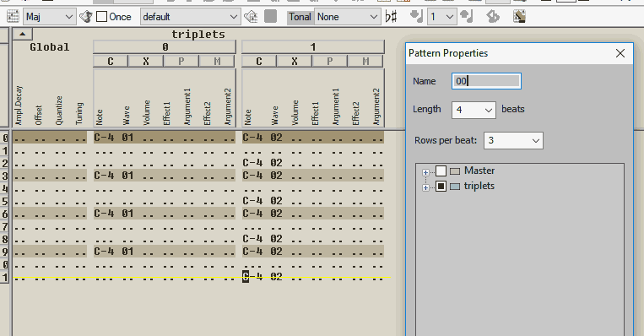The image size is (644, 336).
Task: Toggle the M button of track 0
Action: tap(217, 62)
